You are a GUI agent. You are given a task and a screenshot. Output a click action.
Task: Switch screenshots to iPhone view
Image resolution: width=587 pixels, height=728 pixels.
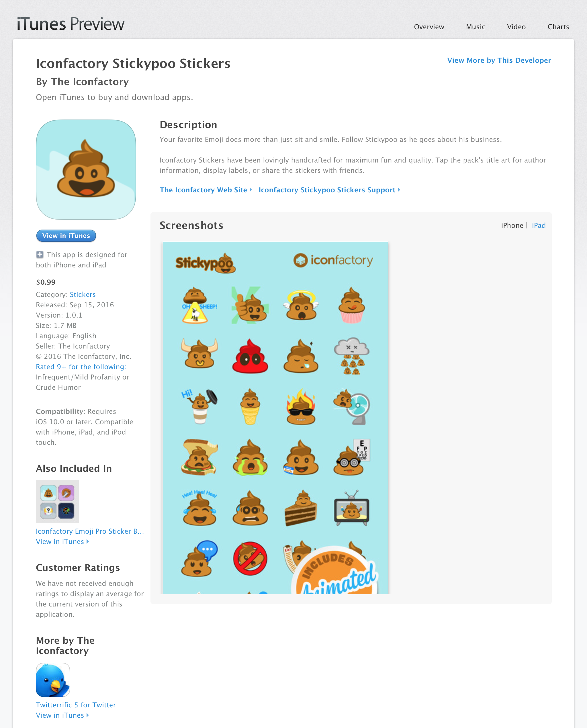[512, 226]
